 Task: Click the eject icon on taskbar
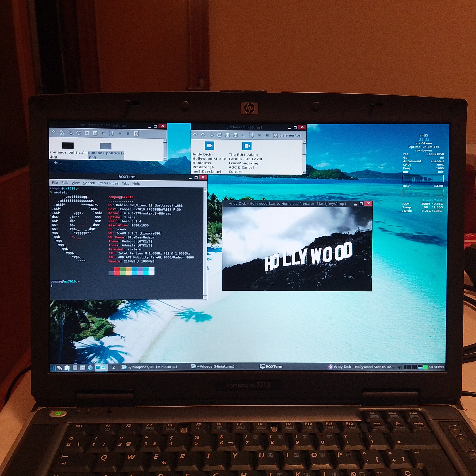coord(75,367)
